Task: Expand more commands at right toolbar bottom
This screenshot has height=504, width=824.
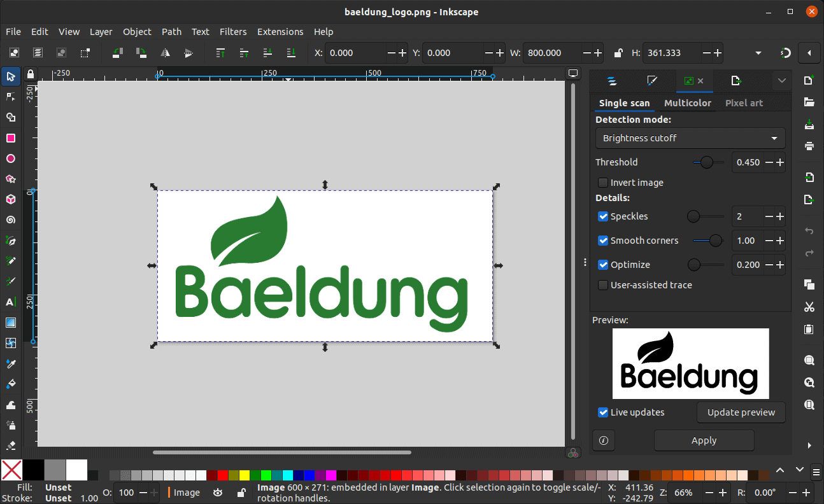Action: pyautogui.click(x=809, y=445)
